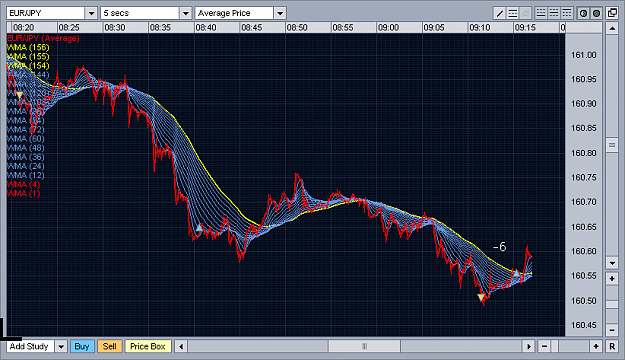Click the WMA (24) legend label
This screenshot has width=625, height=360.
tap(26, 166)
